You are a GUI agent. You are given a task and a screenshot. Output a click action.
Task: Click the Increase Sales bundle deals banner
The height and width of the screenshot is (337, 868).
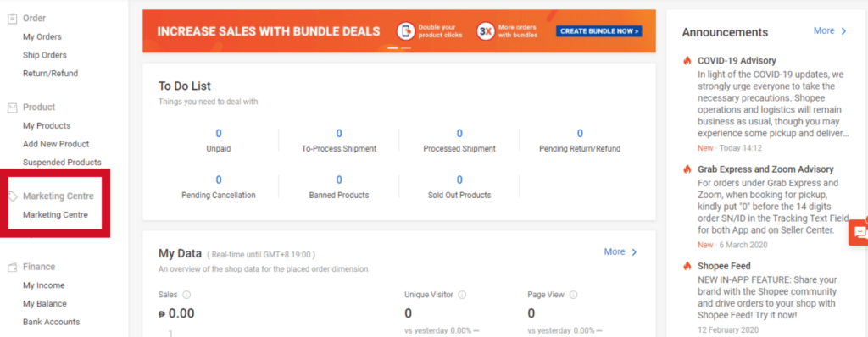(399, 31)
